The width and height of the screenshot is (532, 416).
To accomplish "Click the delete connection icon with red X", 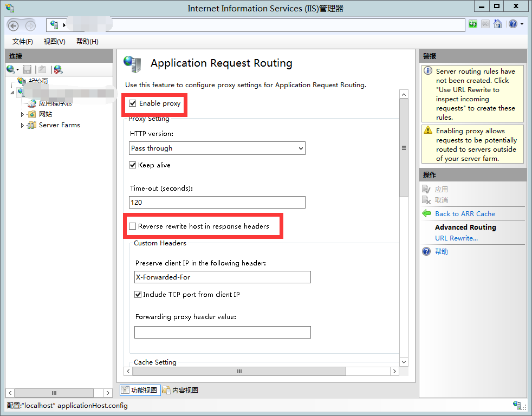I will pos(58,69).
